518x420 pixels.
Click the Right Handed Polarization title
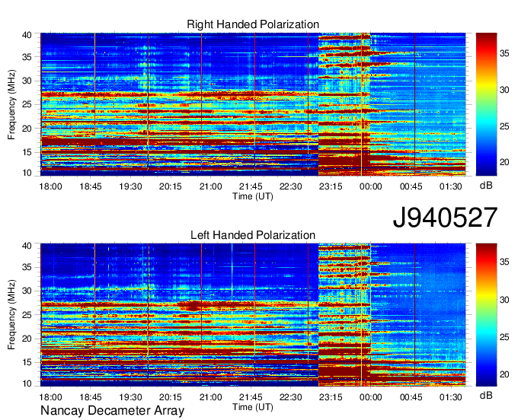point(253,24)
